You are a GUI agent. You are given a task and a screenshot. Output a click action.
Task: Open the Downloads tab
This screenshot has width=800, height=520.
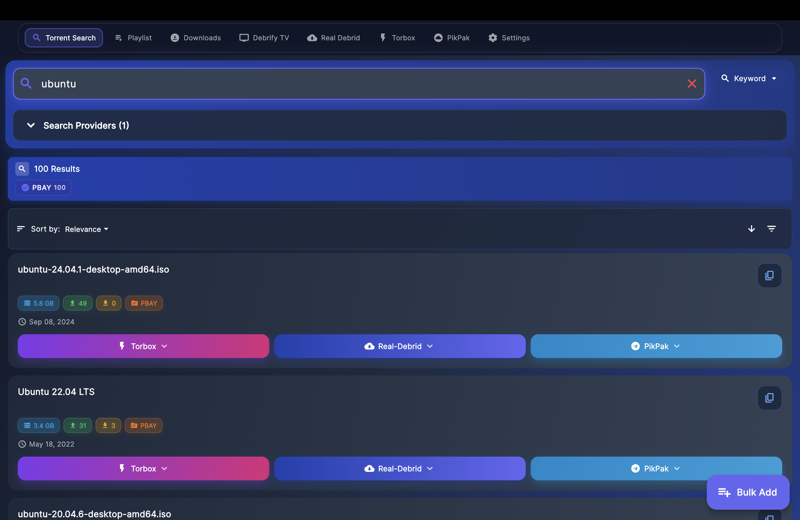tap(195, 38)
